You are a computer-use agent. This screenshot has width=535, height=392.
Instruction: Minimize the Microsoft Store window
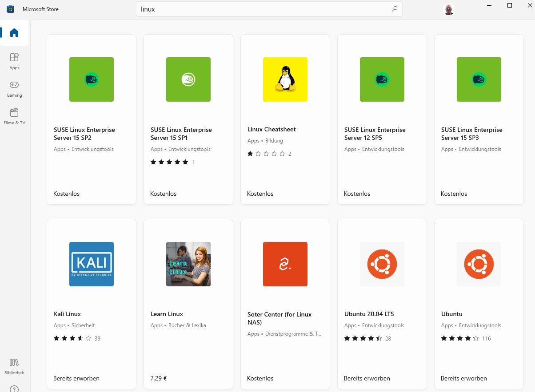coord(489,5)
